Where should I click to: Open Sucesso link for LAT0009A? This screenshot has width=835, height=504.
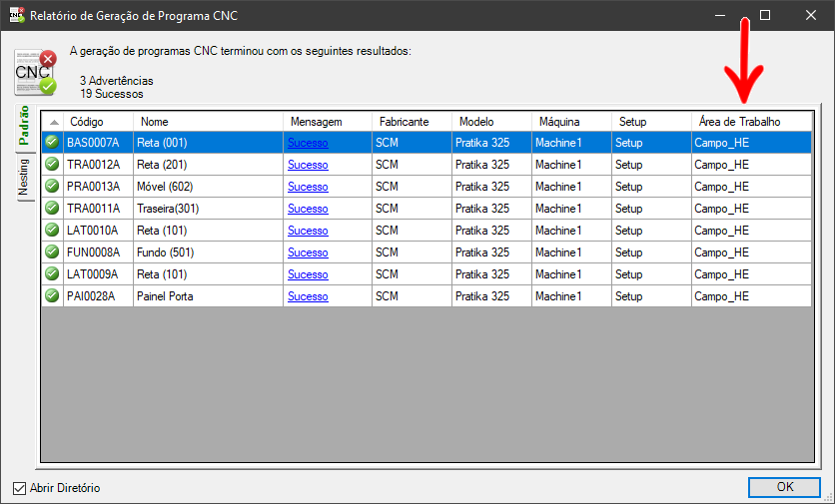click(308, 274)
